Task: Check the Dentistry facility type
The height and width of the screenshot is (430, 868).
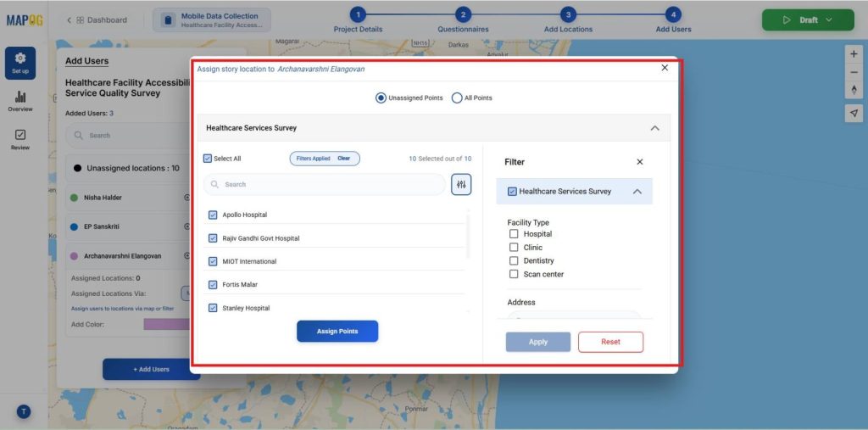Action: [x=514, y=261]
